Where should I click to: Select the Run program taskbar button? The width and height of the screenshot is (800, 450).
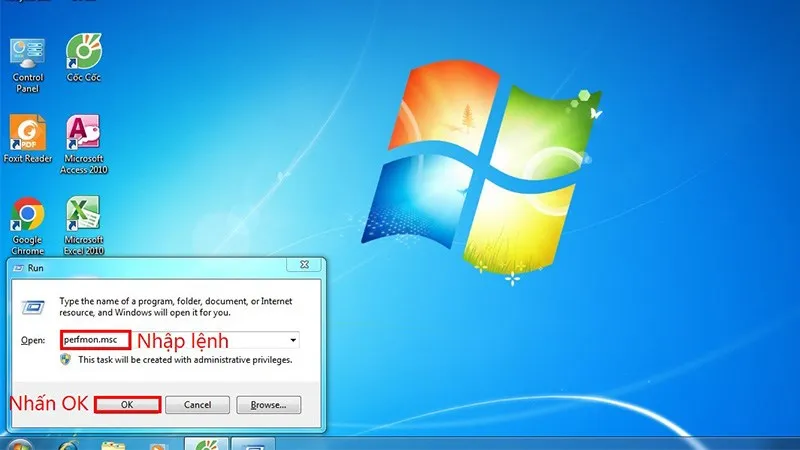point(253,443)
